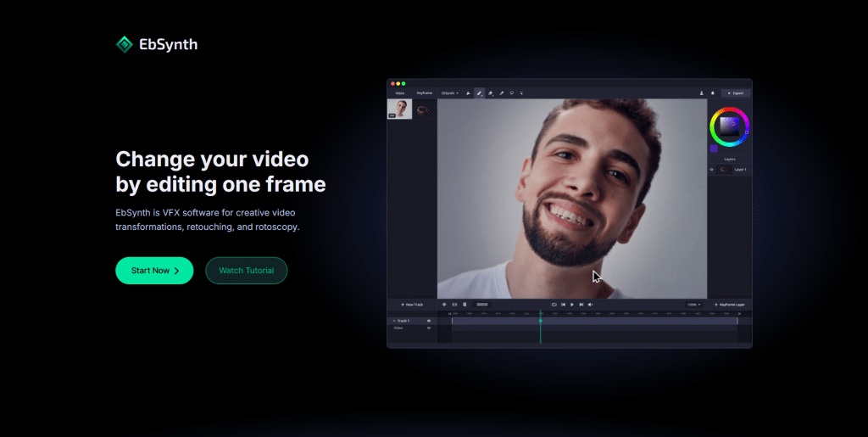868x437 pixels.
Task: Select the Eraser tool
Action: (491, 93)
